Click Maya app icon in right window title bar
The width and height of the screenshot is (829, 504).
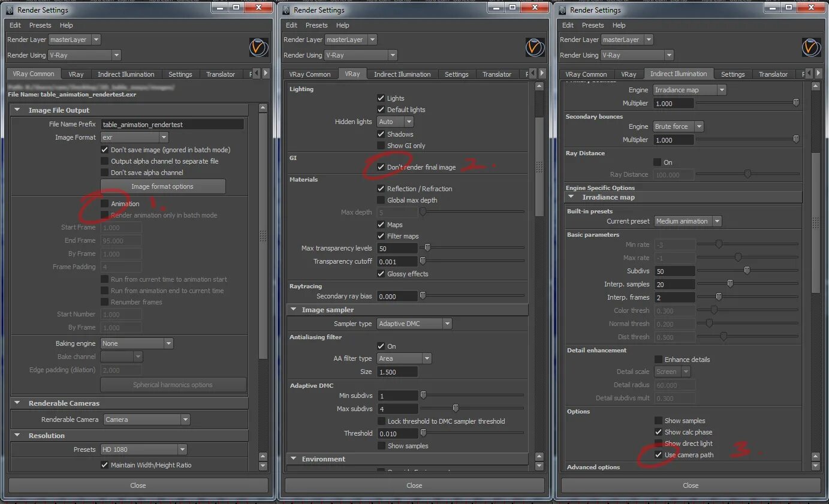click(x=562, y=10)
